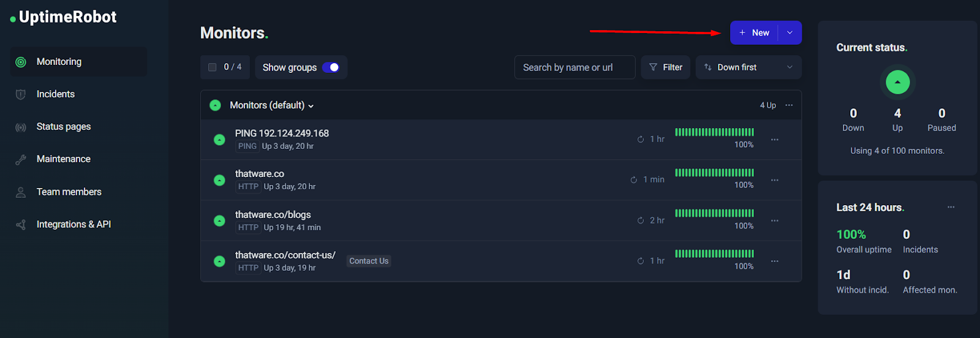Focus the Search by name or url field
Viewport: 980px width, 338px height.
[575, 67]
